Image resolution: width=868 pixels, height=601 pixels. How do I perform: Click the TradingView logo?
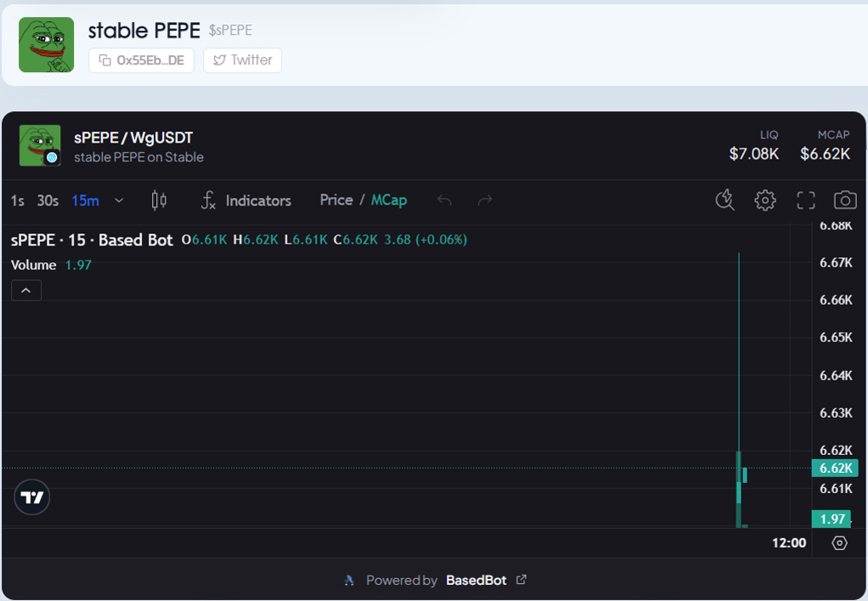pos(32,497)
